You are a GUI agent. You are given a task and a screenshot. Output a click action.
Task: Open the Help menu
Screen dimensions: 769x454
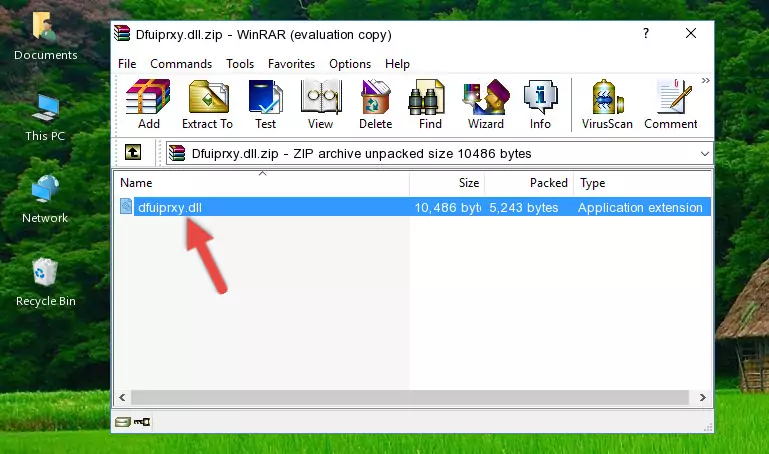pos(397,64)
